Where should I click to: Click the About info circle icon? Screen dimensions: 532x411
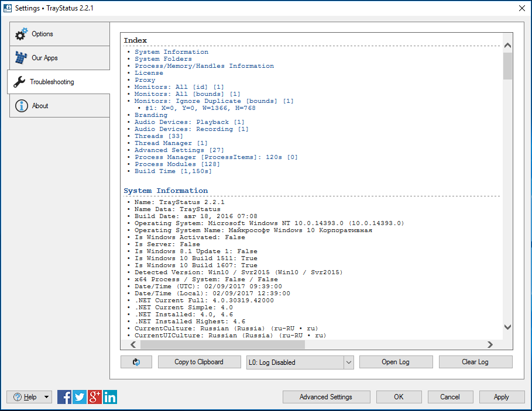pos(22,106)
